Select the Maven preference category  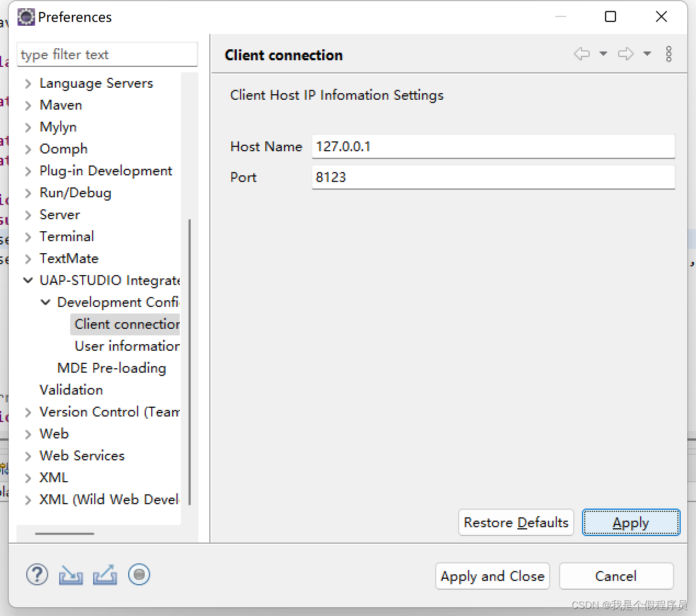point(61,105)
